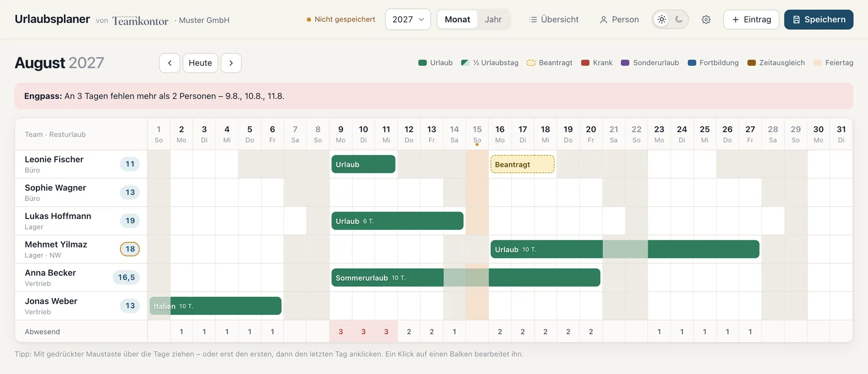Click the Nicht gespeichert status indicator
The height and width of the screenshot is (374, 868).
(x=341, y=20)
